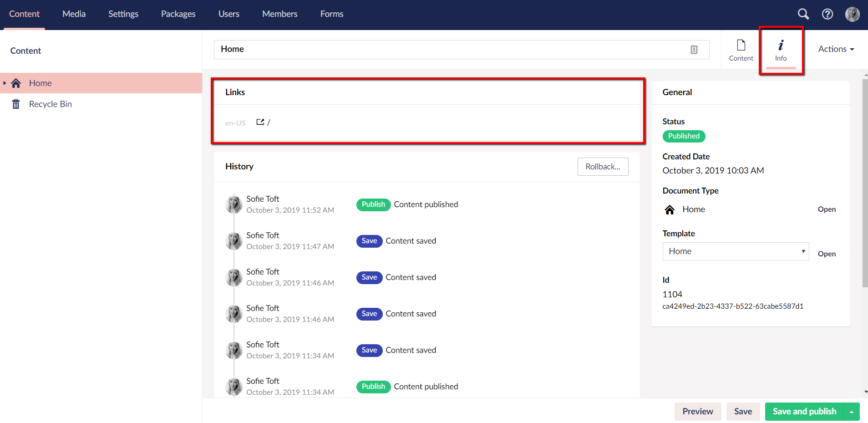
Task: Go to the Forms section
Action: coord(332,14)
